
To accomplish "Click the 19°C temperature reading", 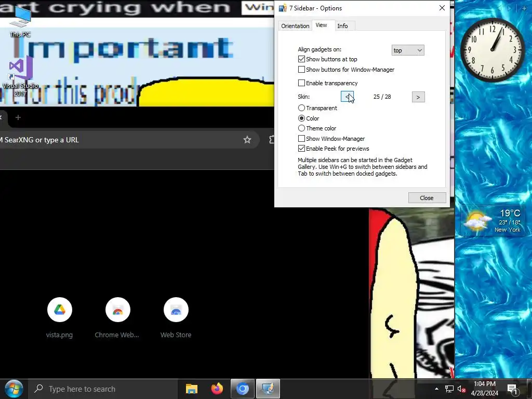I will (510, 213).
